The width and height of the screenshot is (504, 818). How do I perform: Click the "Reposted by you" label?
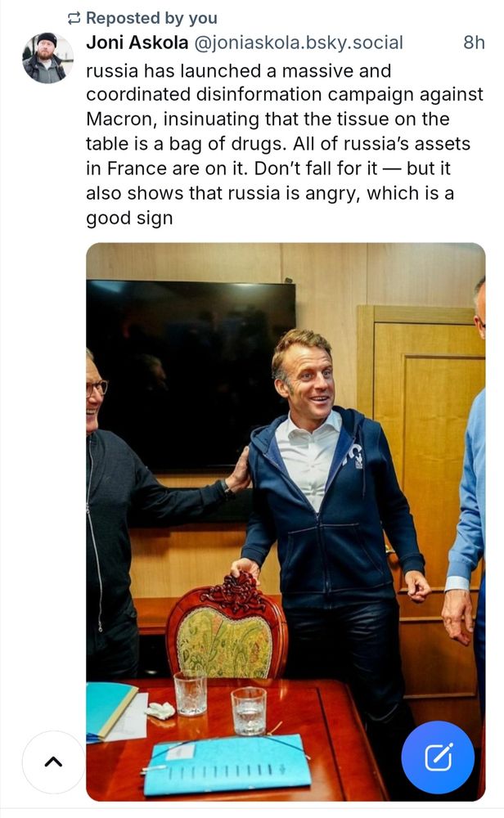151,18
